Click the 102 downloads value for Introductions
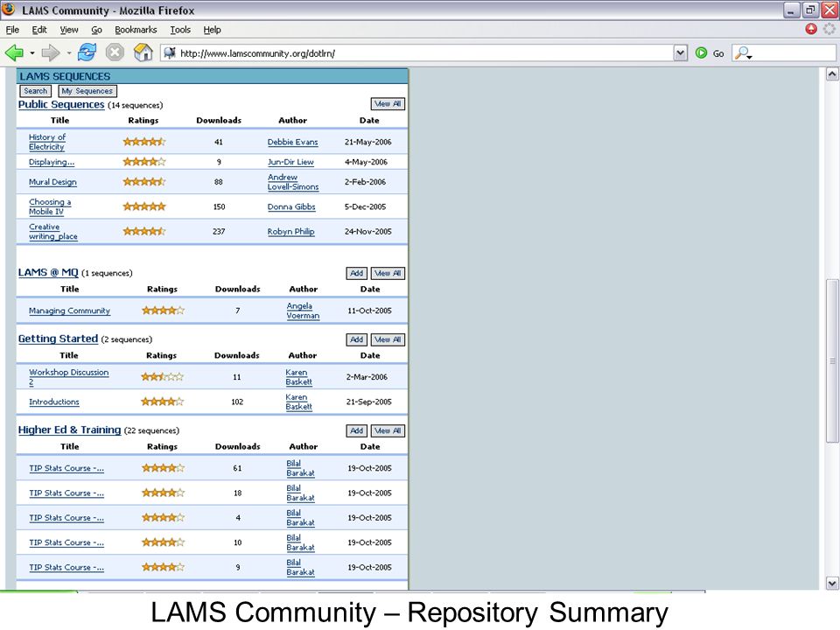Viewport: 840px width, 630px height. click(237, 402)
